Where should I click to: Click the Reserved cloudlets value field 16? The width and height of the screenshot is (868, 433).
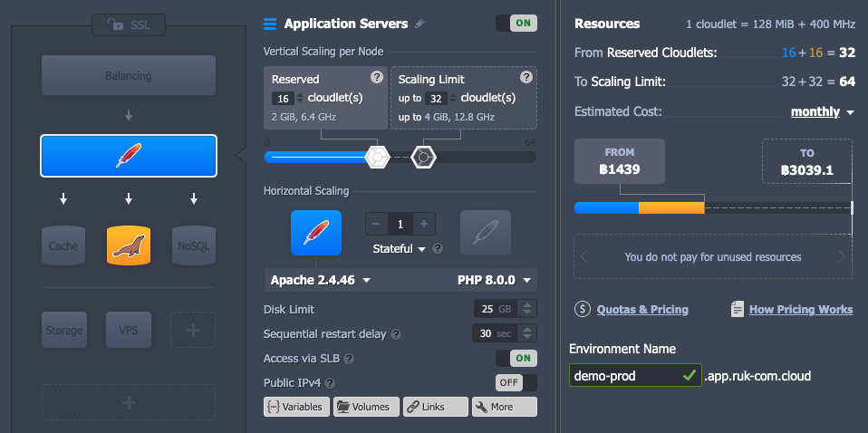[x=283, y=99]
